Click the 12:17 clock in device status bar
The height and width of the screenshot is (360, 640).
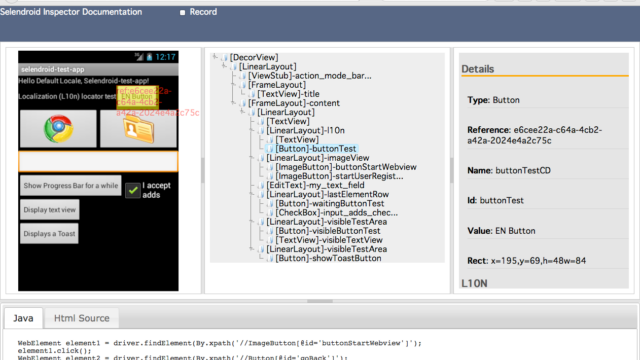coord(165,57)
